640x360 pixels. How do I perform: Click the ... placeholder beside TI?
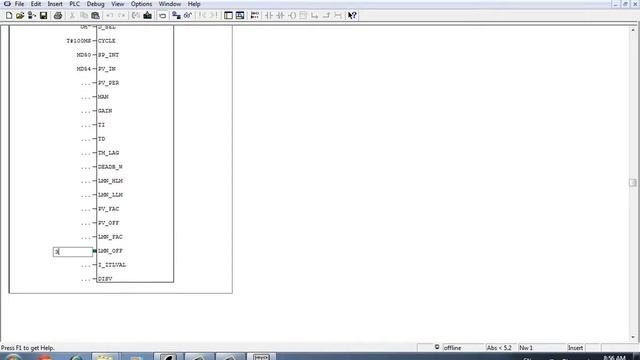click(x=86, y=126)
